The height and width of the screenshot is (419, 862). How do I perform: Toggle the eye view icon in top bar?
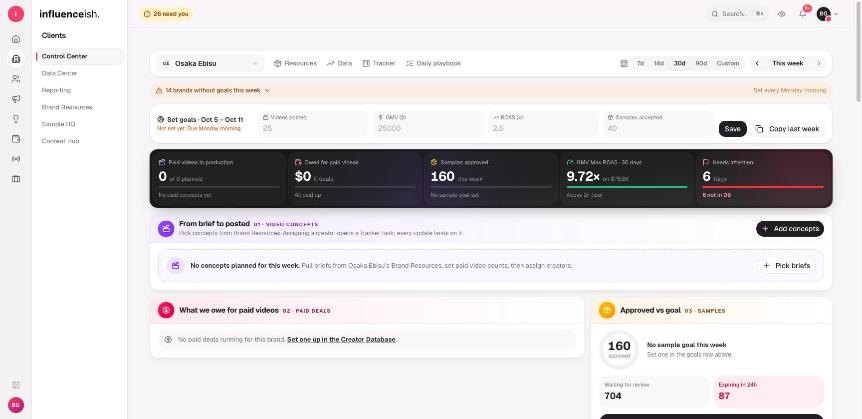click(x=781, y=14)
